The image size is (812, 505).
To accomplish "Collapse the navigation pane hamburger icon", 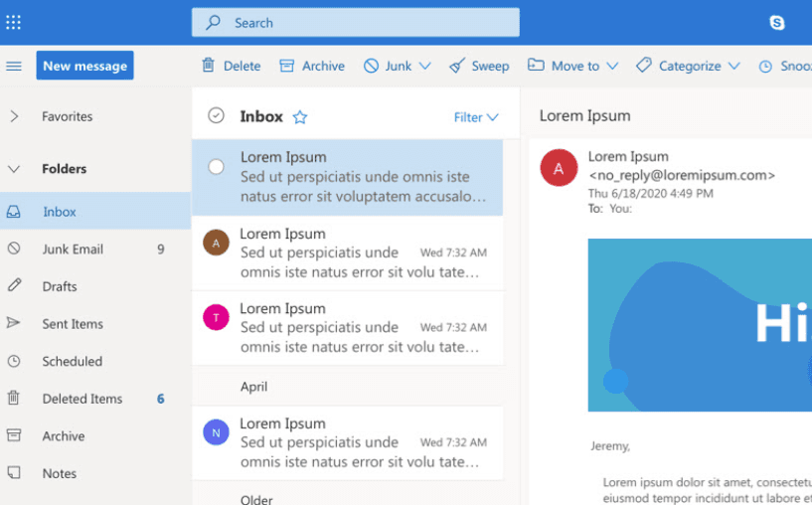I will coord(14,66).
